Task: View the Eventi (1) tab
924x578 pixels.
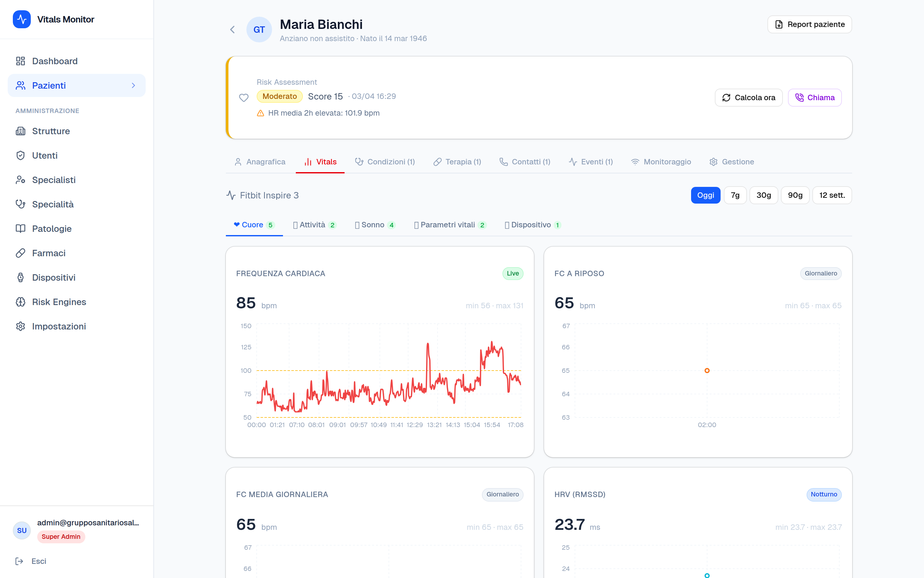Action: (x=591, y=162)
